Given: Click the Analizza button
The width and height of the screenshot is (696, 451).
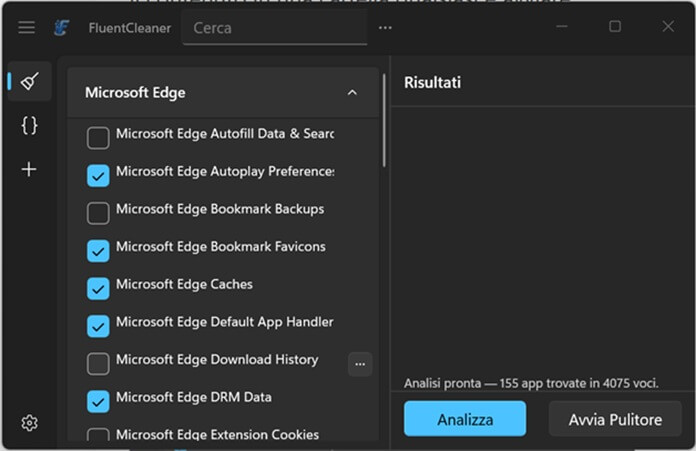Looking at the screenshot, I should click(x=465, y=419).
